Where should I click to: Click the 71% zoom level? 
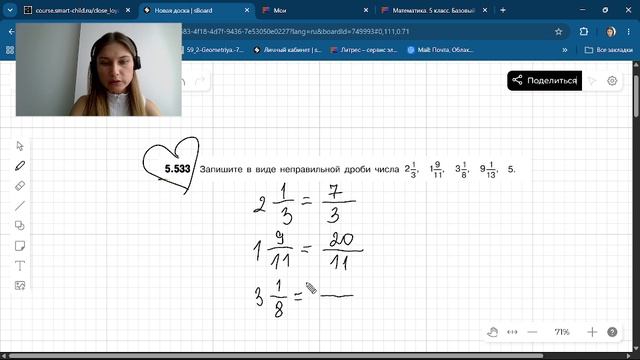point(562,332)
